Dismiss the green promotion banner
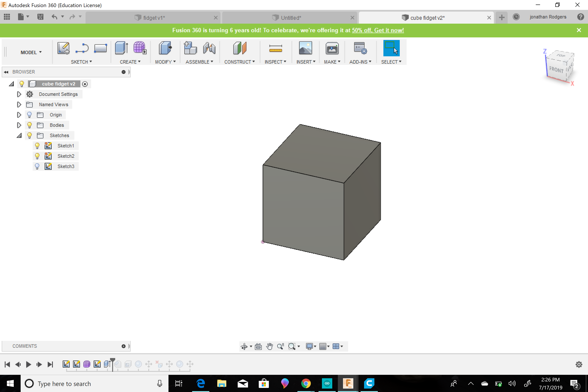 click(x=579, y=30)
